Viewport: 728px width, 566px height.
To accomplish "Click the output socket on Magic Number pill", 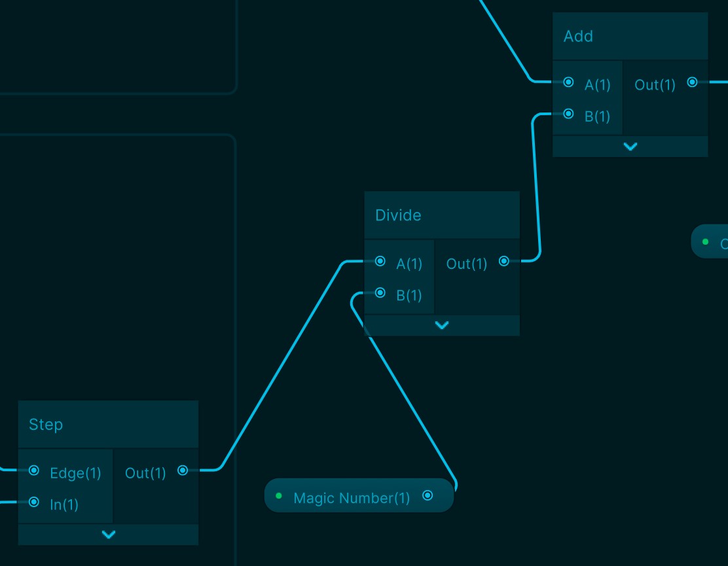I will (x=428, y=496).
